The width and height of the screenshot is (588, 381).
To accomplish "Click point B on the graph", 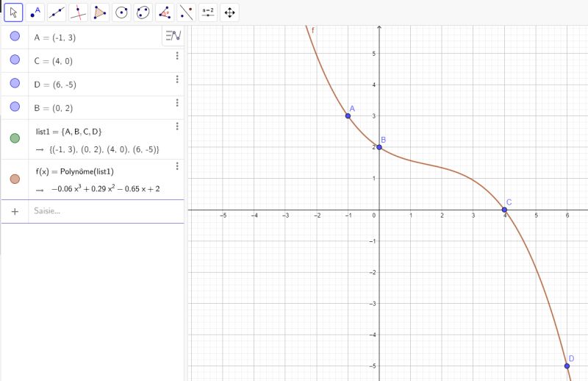I will [x=379, y=147].
